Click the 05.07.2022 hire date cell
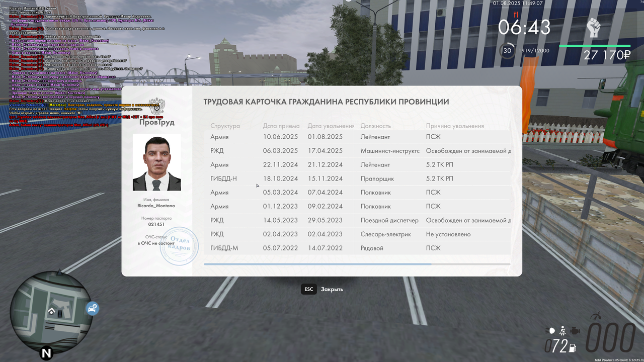 [x=281, y=248]
